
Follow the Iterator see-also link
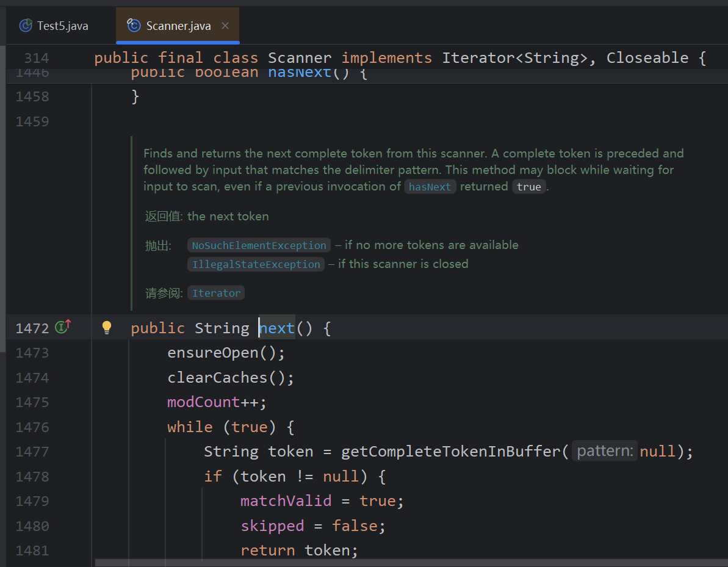point(216,293)
